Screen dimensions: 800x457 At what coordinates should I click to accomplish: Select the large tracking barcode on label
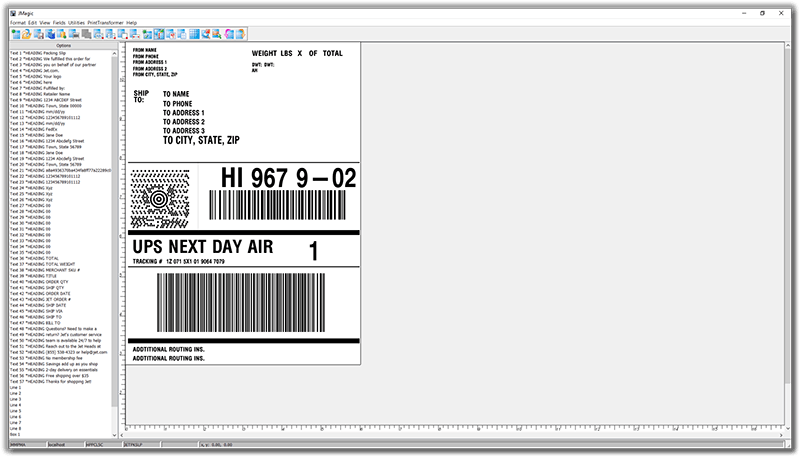click(241, 302)
